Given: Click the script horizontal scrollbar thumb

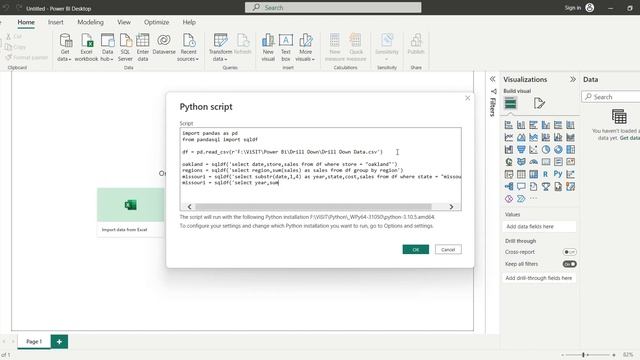Looking at the screenshot, I should (x=313, y=207).
